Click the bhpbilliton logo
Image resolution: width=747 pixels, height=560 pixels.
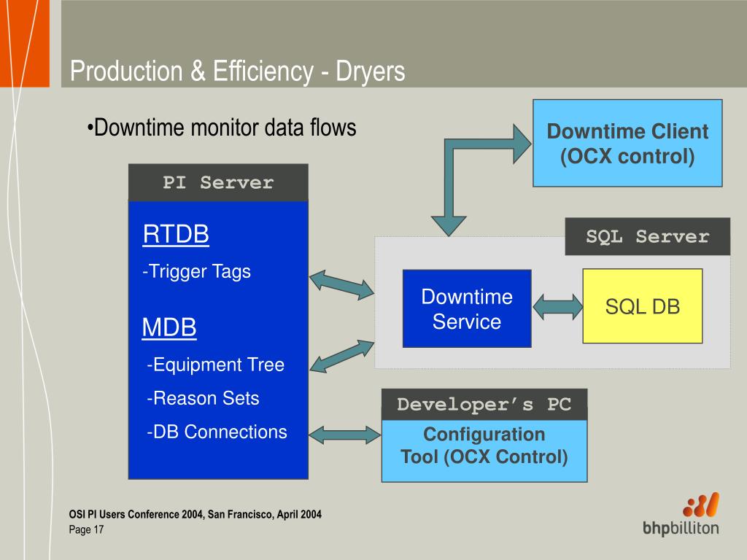681,514
